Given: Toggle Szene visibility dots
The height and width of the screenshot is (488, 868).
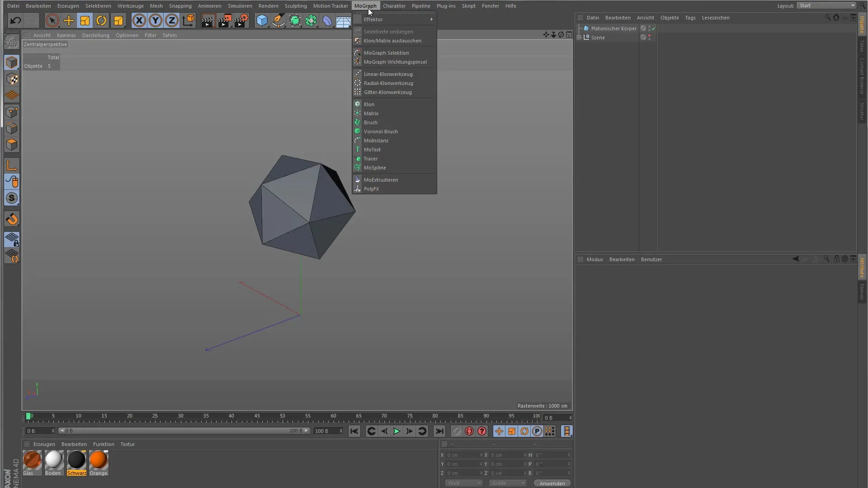Looking at the screenshot, I should (649, 38).
